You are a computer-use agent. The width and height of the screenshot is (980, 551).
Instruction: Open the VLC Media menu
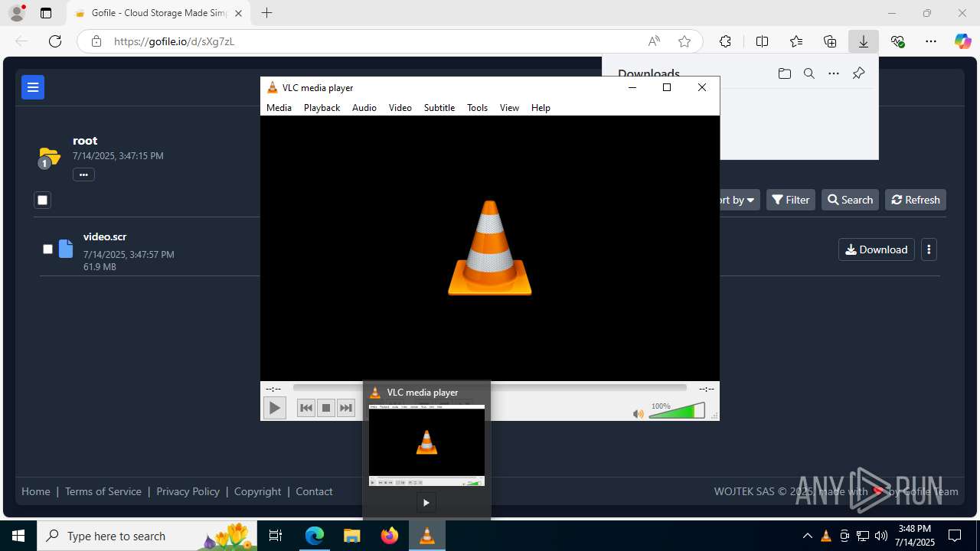point(279,108)
